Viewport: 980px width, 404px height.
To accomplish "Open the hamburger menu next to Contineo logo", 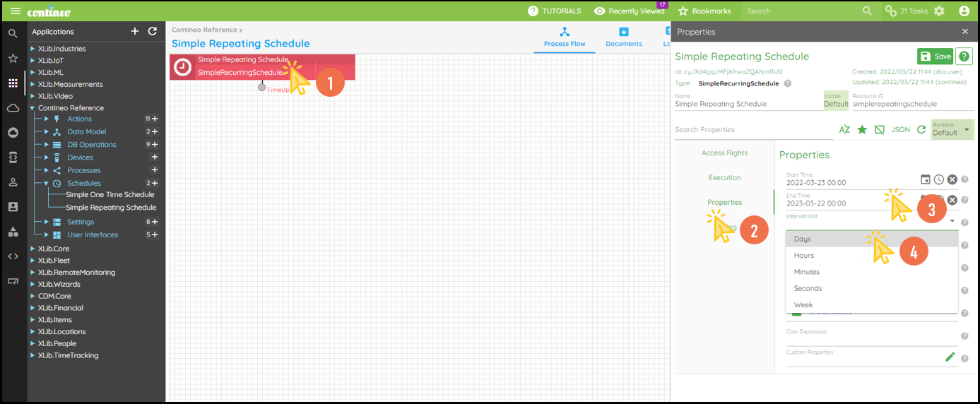I will pyautogui.click(x=15, y=11).
